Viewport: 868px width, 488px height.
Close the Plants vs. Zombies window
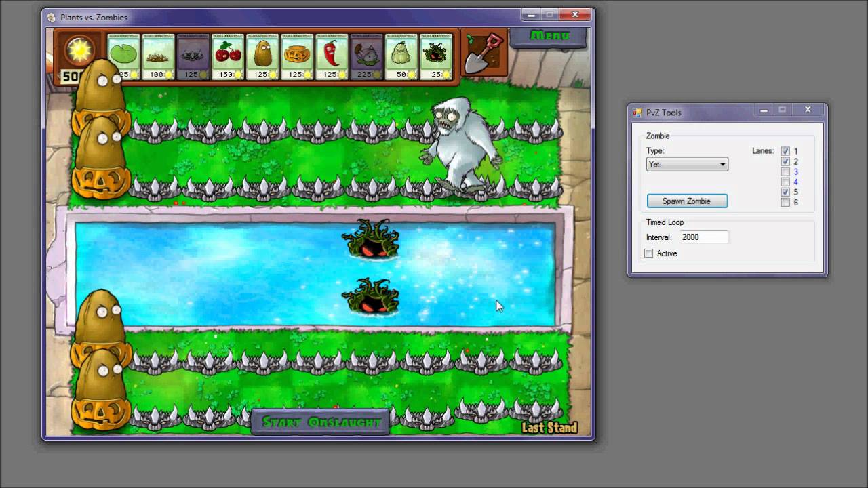point(575,14)
